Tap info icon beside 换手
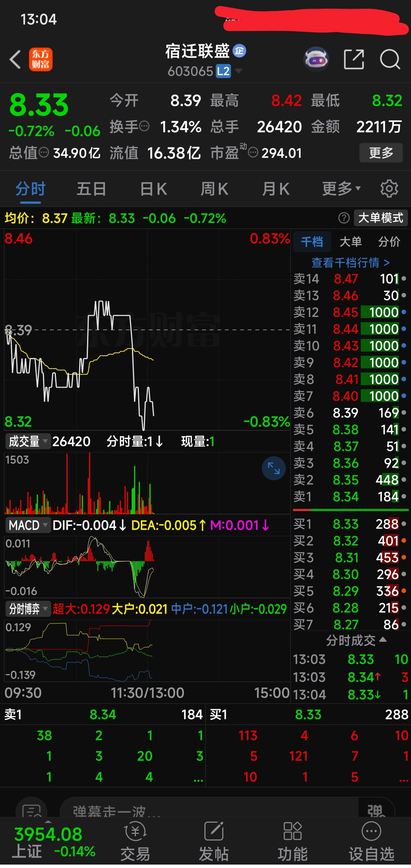Viewport: 411px width, 868px height. point(144,126)
